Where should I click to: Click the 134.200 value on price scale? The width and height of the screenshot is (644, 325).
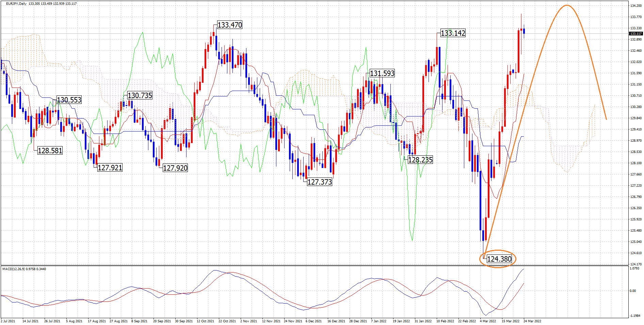(636, 6)
